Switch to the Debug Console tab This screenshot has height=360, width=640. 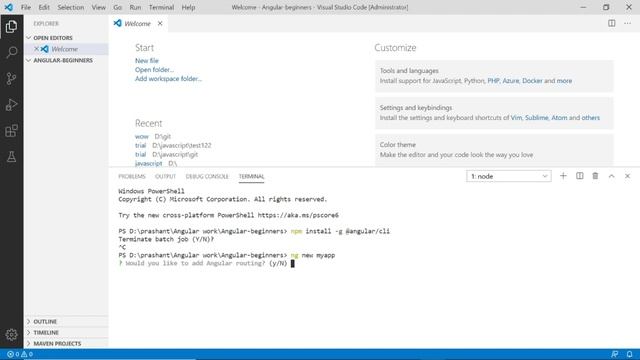pos(207,176)
